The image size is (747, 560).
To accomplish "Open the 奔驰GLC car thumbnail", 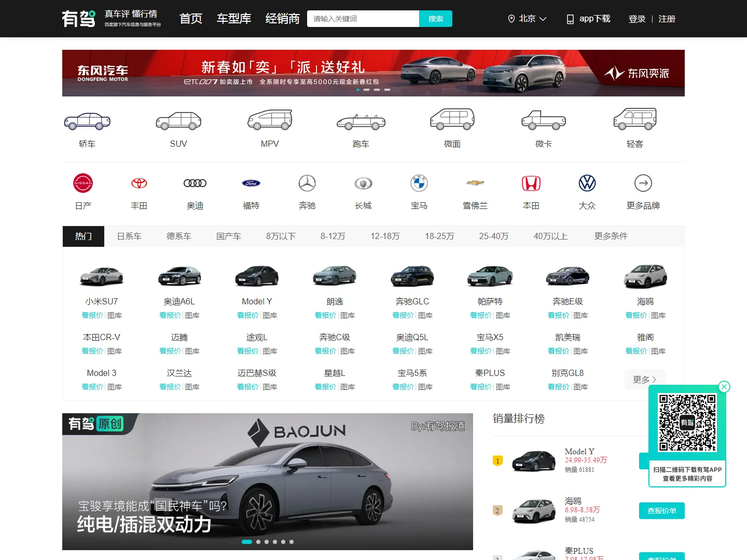I will point(412,276).
